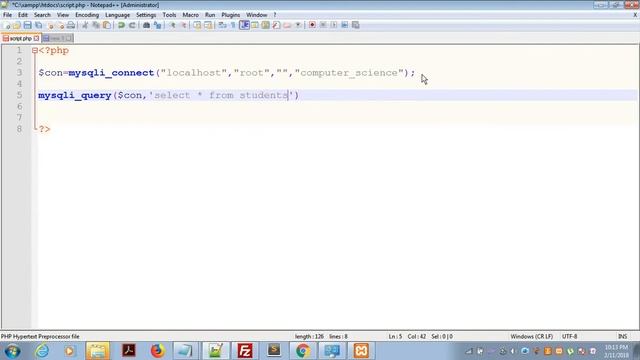
Task: Open the View menu
Action: pos(63,15)
